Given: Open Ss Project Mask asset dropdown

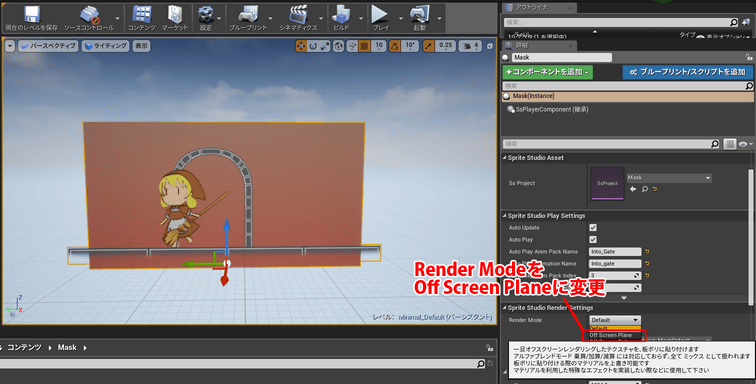Looking at the screenshot, I should (x=669, y=178).
